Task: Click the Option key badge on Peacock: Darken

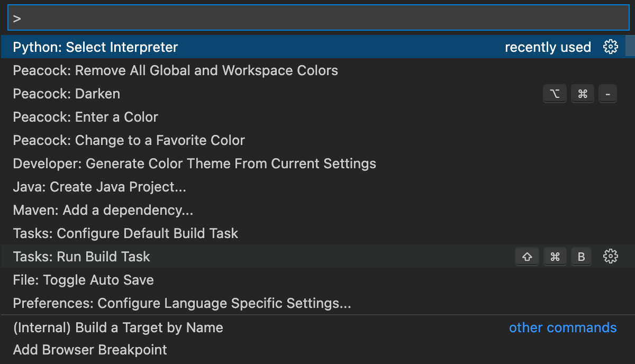Action: (x=555, y=94)
